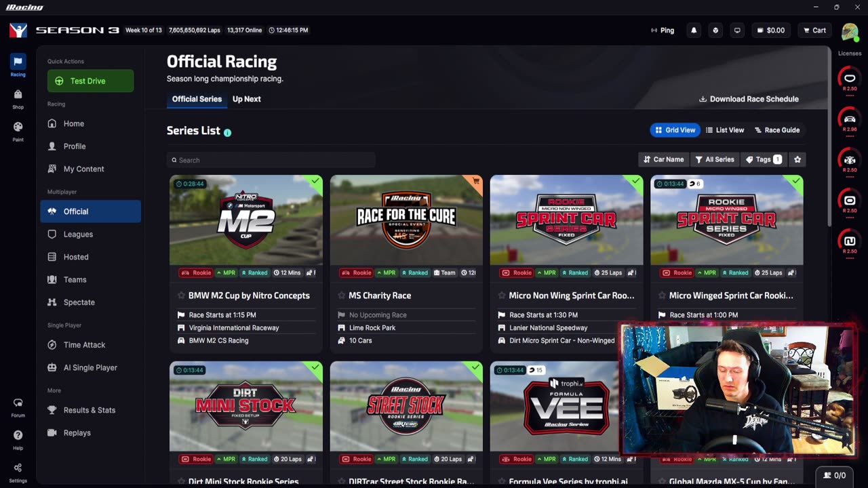Open the All Series filter dropdown

point(715,159)
